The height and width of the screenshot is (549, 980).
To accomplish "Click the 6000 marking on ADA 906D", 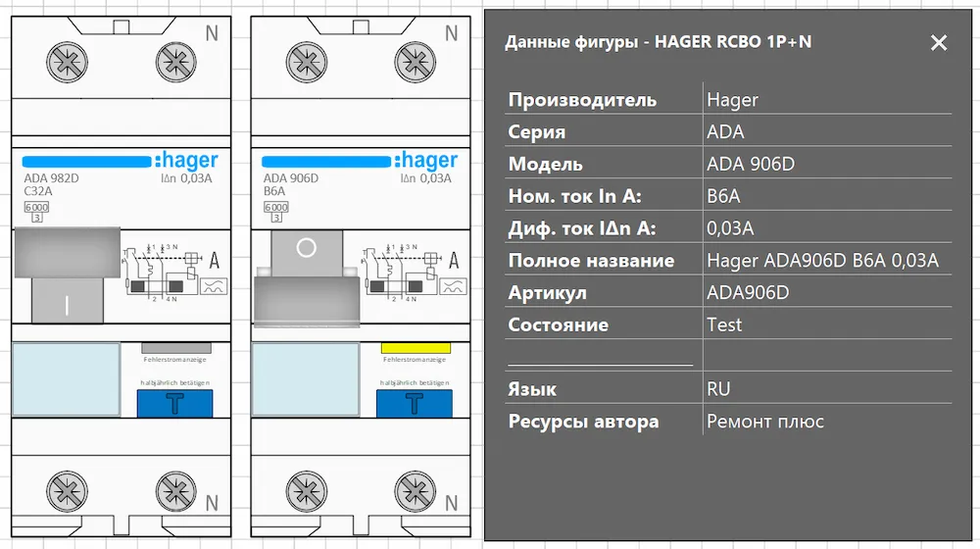I will coord(275,208).
